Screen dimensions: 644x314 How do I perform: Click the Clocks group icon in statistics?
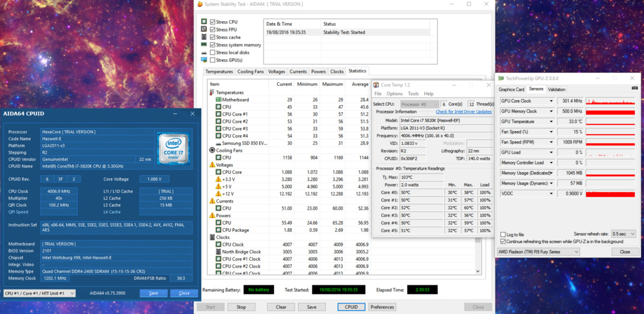(x=212, y=237)
